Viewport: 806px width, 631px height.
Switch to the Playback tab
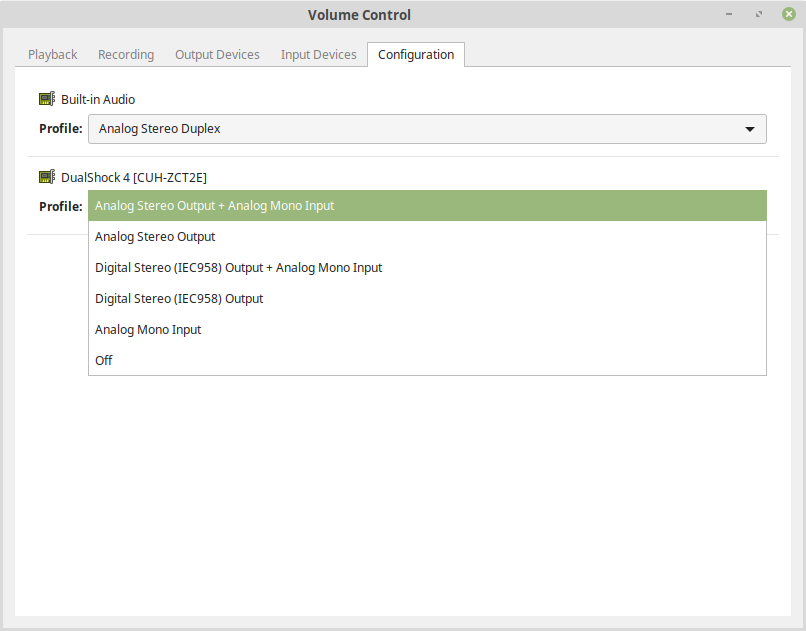(x=52, y=54)
